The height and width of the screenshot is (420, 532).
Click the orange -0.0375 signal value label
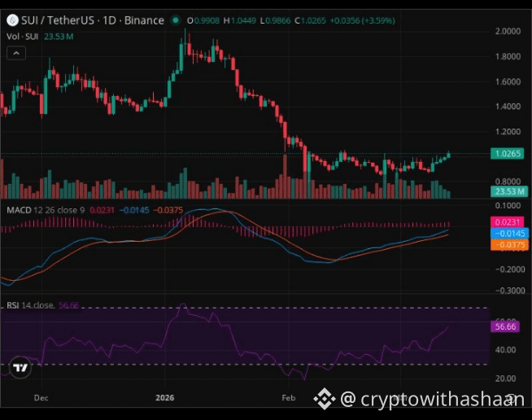pos(509,244)
